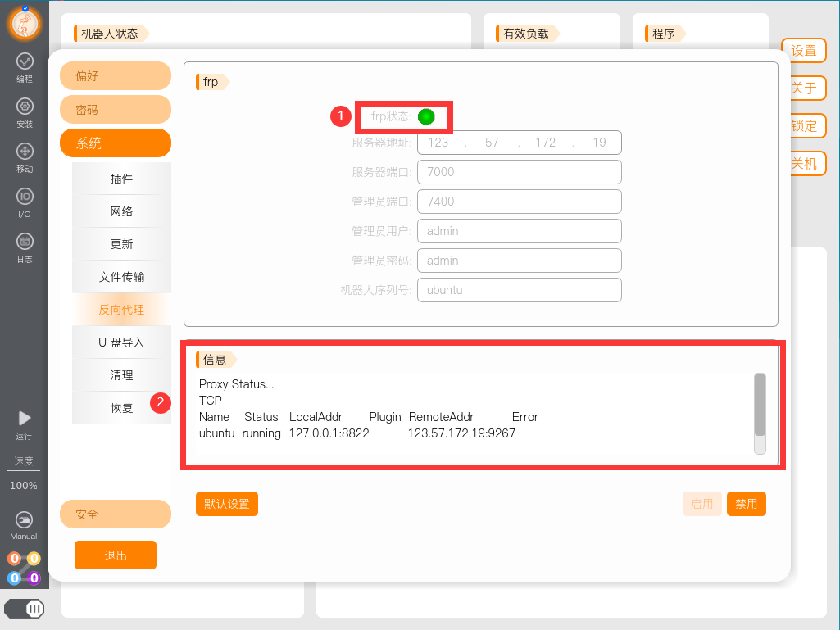Click the 关于 about button

tap(808, 88)
